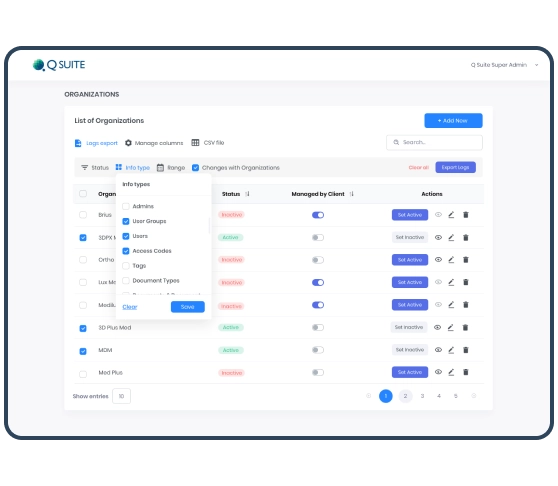Open Show entries count selector

[x=121, y=396]
